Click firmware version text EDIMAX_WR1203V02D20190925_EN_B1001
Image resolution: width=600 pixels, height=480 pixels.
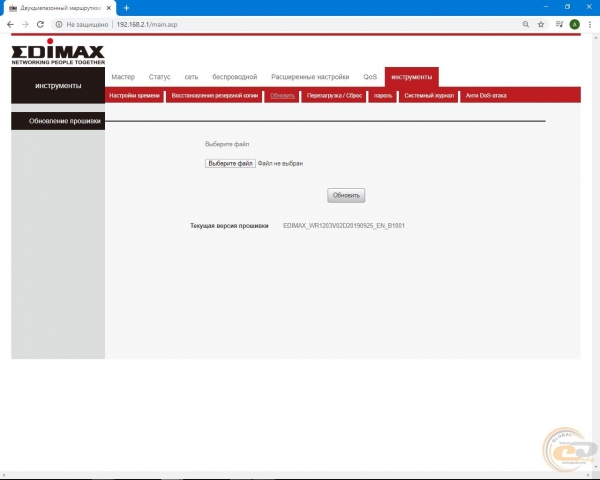(344, 225)
